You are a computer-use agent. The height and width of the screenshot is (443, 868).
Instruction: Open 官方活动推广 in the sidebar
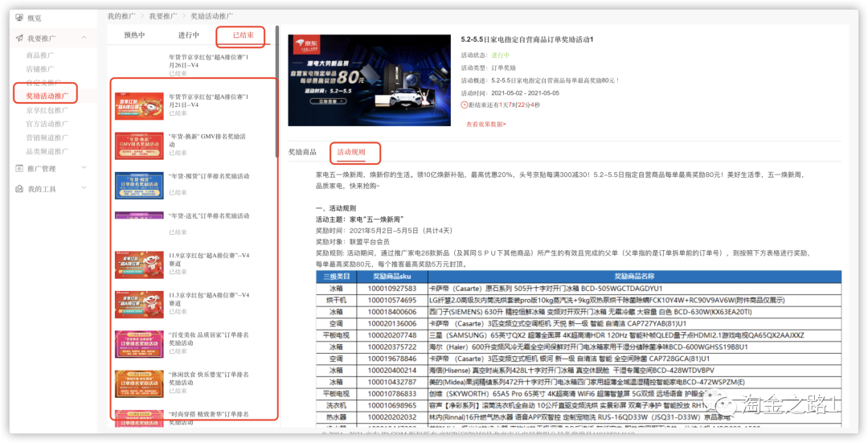[47, 124]
